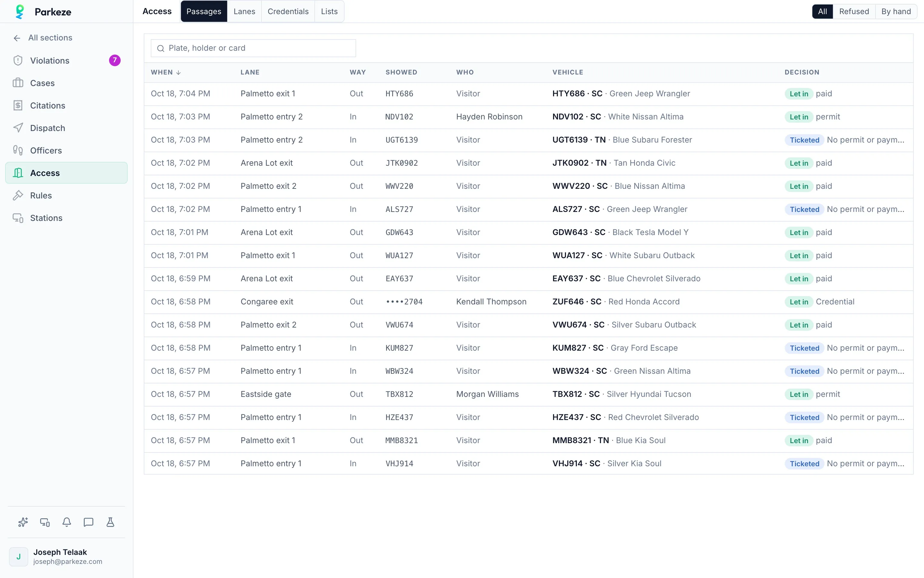
Task: Switch to the Lists tab
Action: coord(329,12)
